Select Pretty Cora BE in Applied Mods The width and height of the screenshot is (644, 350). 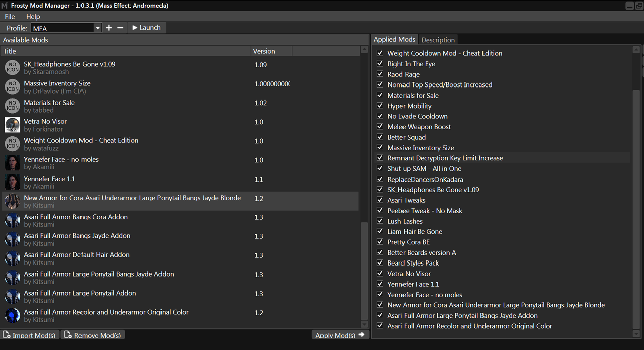click(x=408, y=242)
